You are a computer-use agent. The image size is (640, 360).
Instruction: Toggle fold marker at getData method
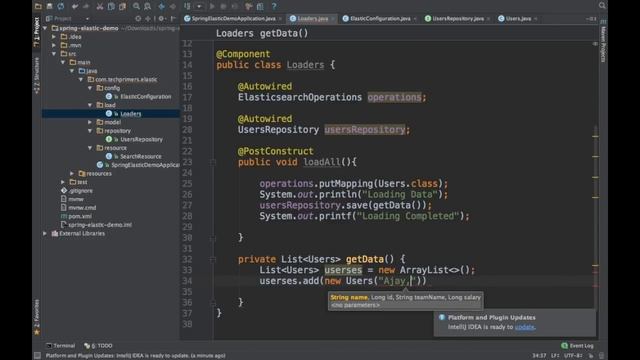pos(213,259)
